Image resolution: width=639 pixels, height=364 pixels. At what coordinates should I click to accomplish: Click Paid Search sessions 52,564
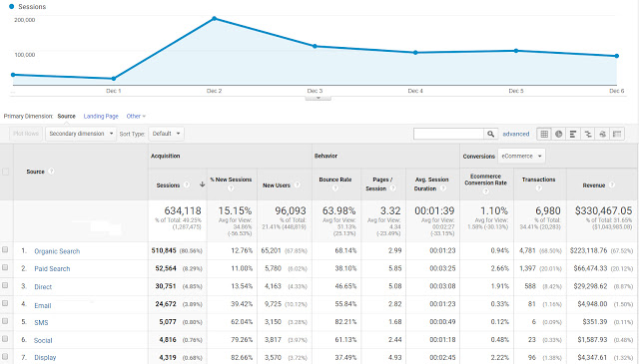point(166,268)
